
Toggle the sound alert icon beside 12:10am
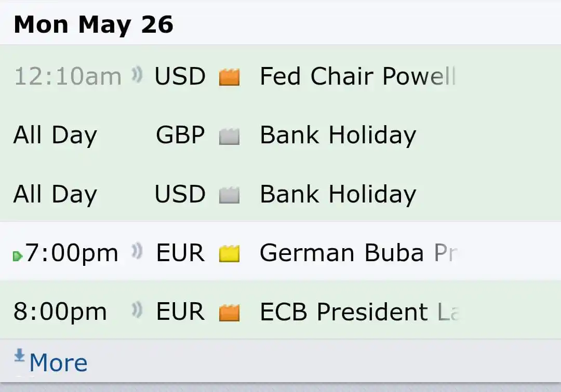pos(137,75)
